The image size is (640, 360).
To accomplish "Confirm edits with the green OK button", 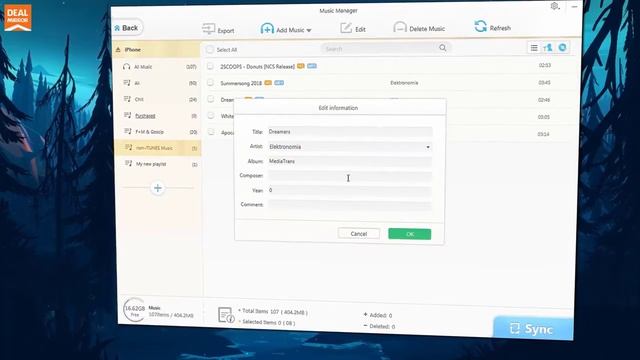I will (x=410, y=234).
